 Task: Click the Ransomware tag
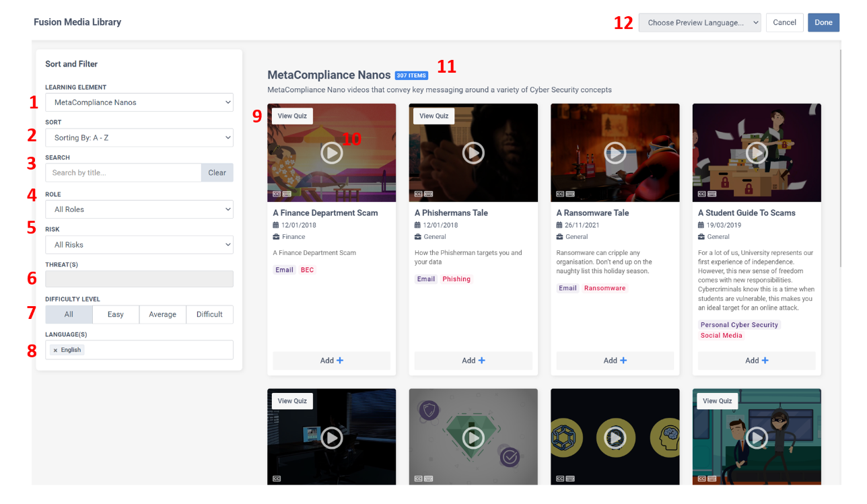[x=604, y=288]
